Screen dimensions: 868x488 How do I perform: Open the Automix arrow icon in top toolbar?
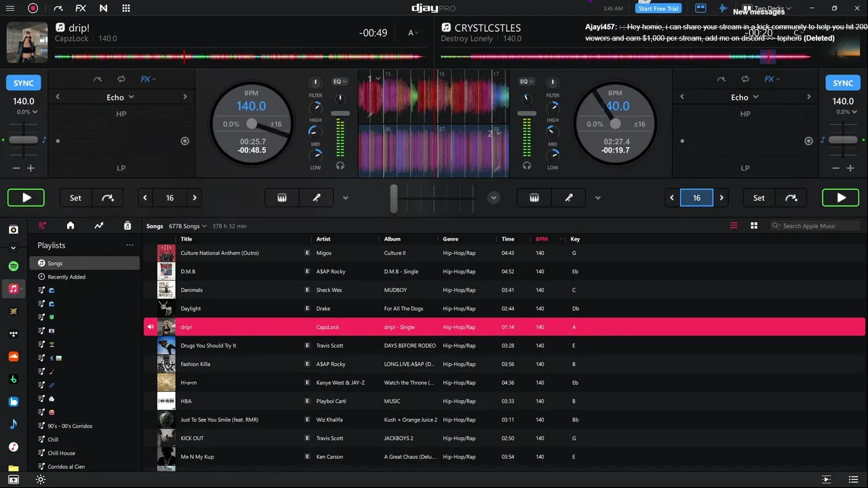pos(58,8)
